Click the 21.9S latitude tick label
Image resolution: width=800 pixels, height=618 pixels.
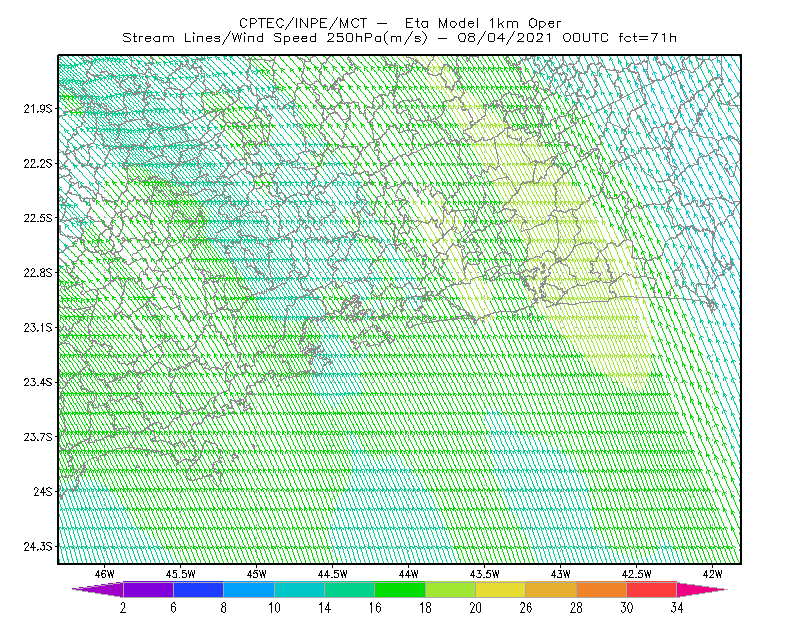tap(37, 109)
